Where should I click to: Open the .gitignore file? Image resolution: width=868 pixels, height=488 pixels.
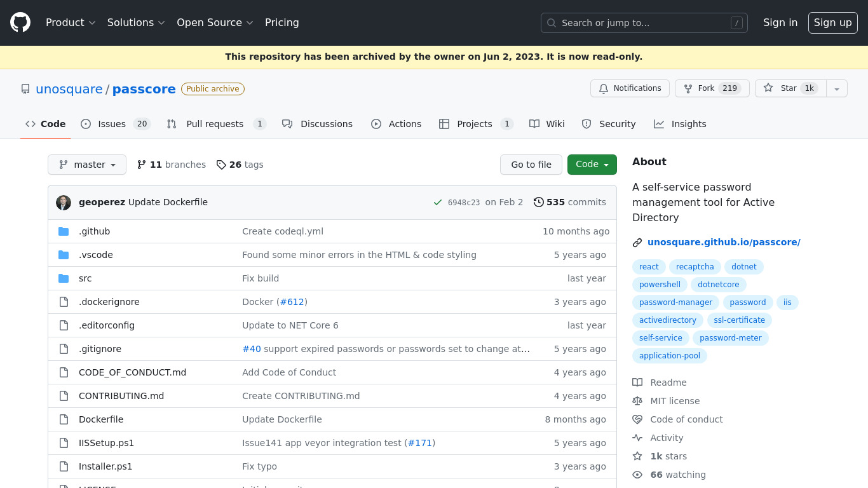(100, 349)
